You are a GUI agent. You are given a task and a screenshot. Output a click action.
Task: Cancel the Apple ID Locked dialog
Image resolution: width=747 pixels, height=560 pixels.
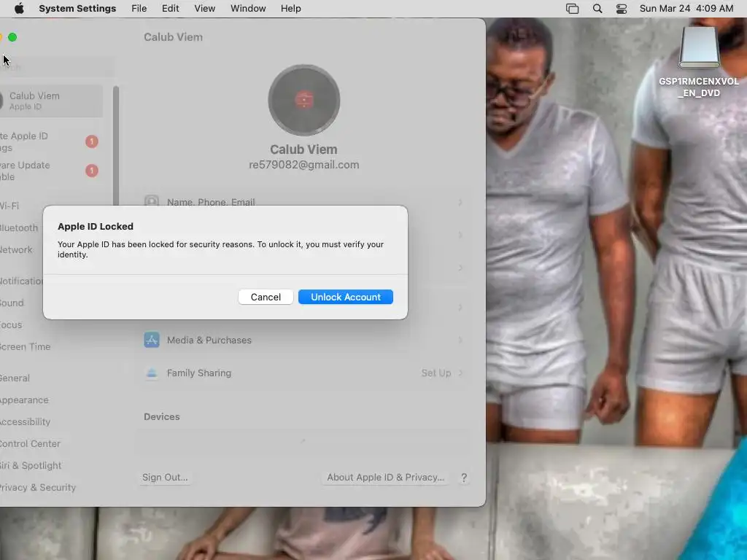tap(266, 297)
